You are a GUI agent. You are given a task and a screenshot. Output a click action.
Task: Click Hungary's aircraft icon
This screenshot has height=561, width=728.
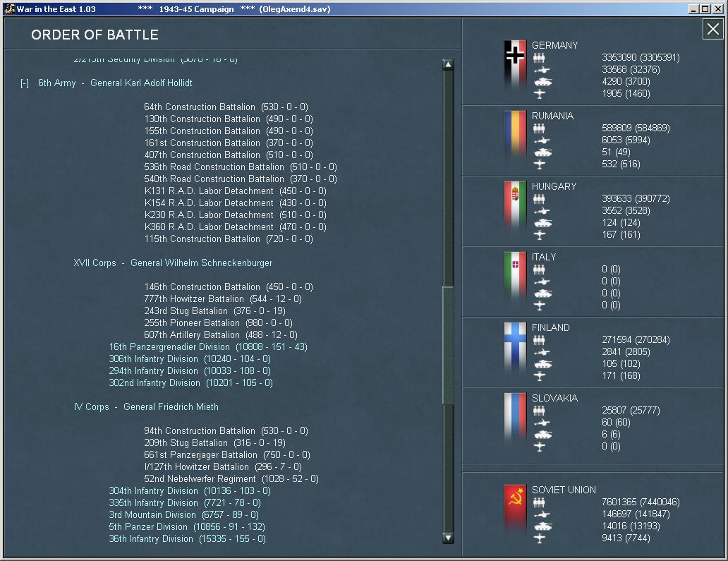(x=539, y=235)
